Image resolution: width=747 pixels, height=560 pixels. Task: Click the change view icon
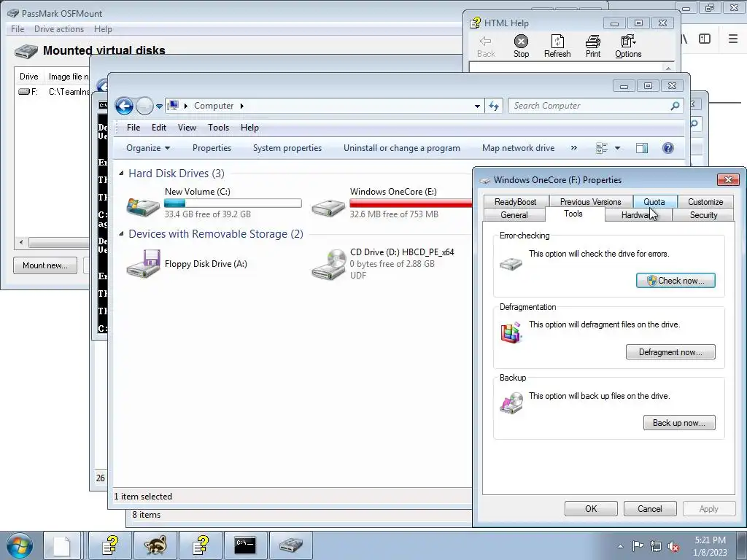pyautogui.click(x=602, y=148)
